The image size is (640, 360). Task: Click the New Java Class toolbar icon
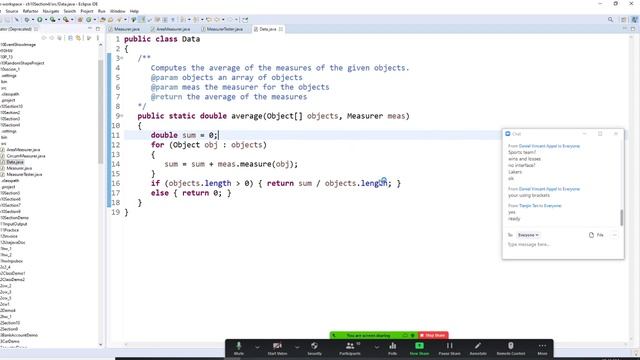(x=89, y=20)
